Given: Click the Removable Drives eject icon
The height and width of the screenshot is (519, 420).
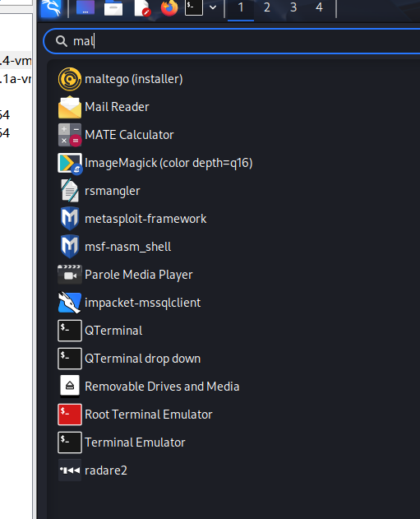Looking at the screenshot, I should pos(70,386).
